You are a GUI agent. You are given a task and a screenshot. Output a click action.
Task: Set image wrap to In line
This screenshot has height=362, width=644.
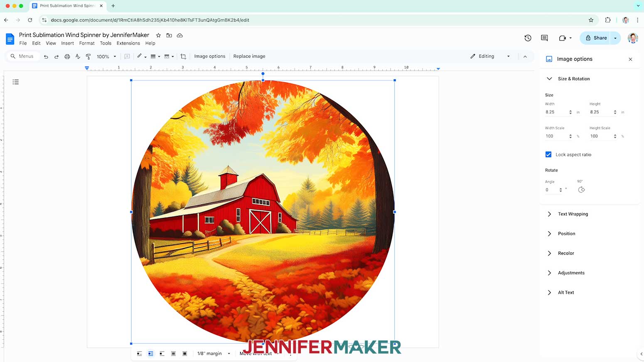point(140,354)
